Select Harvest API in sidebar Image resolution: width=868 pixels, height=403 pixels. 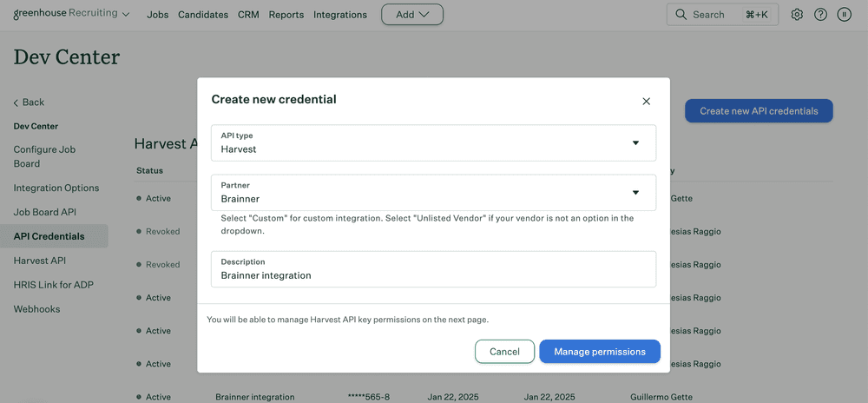click(x=39, y=261)
